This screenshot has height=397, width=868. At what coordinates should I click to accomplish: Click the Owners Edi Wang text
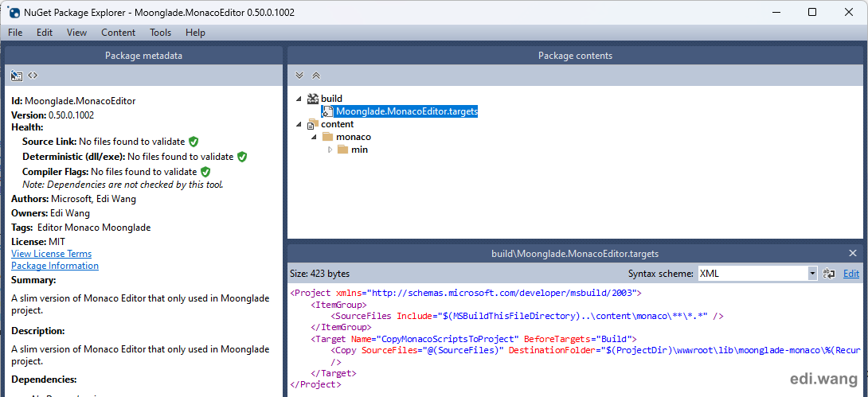[50, 213]
